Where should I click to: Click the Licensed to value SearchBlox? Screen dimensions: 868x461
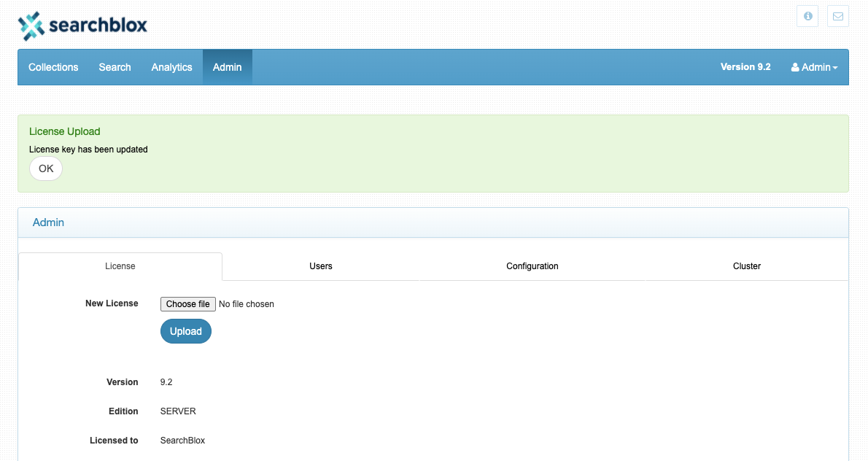[182, 441]
